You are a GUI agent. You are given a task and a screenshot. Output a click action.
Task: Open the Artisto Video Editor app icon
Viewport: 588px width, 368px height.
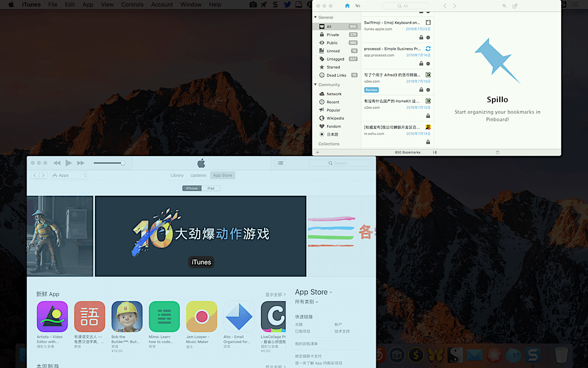[x=52, y=316]
